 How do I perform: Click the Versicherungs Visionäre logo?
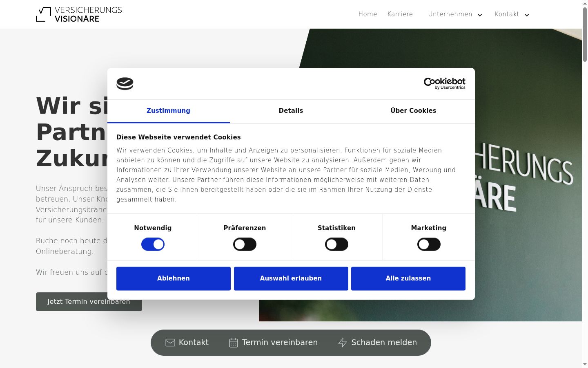pyautogui.click(x=79, y=14)
